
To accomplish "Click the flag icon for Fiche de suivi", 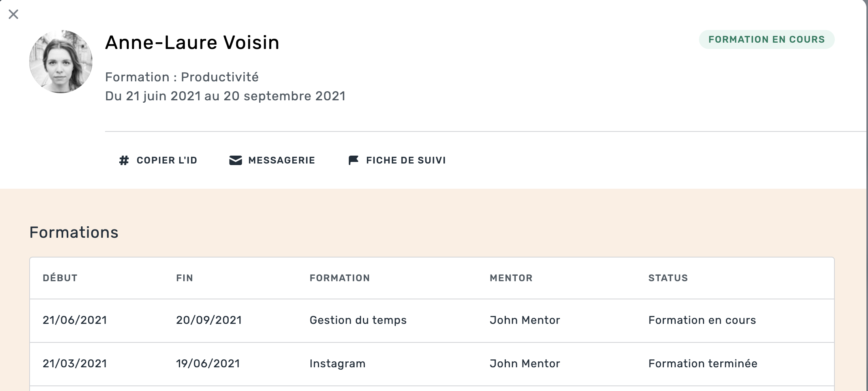I will point(353,160).
